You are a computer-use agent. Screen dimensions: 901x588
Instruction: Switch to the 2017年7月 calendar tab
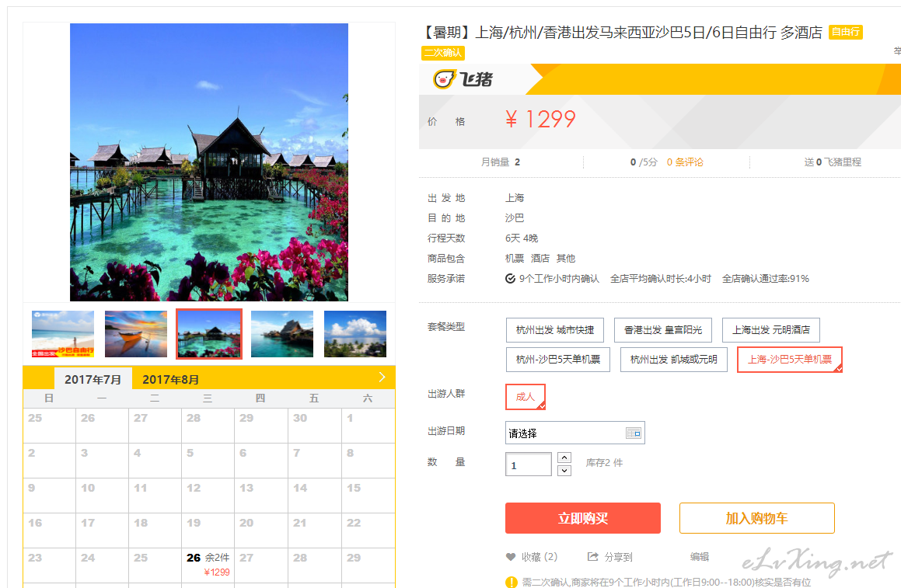[93, 380]
